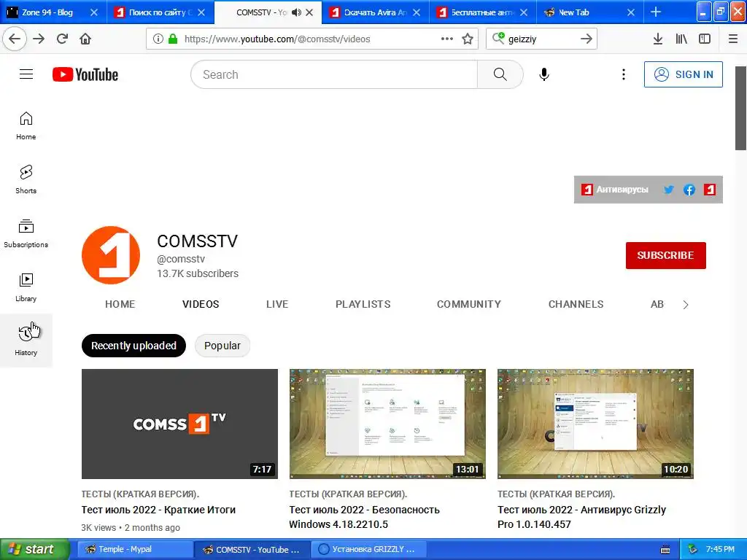747x560 pixels.
Task: Open the Антивирусы banner link
Action: 615,190
